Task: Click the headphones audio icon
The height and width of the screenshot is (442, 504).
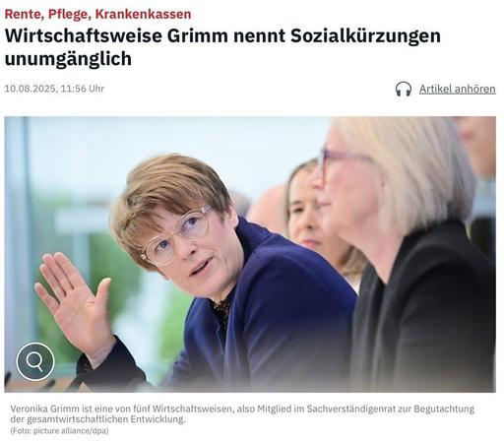Action: point(404,89)
